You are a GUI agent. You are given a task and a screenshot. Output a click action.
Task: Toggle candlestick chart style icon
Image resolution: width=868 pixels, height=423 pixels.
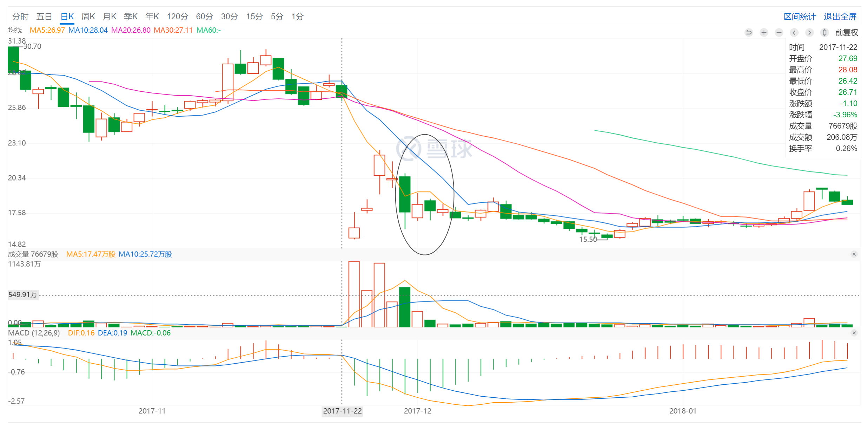824,33
